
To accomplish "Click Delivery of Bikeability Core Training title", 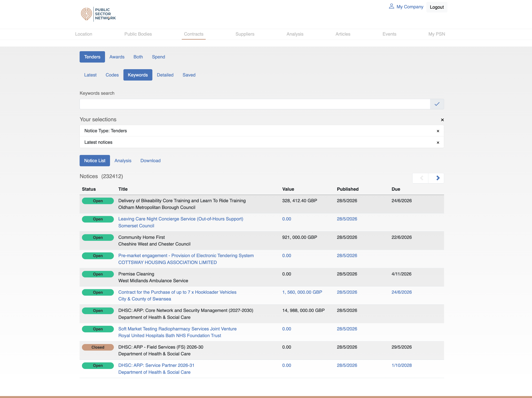I will point(182,201).
